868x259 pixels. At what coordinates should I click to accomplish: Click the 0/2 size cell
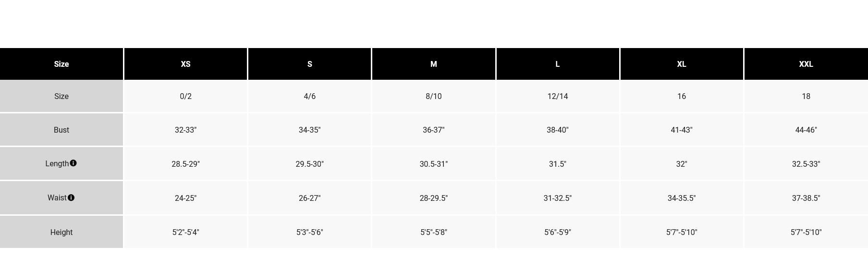click(x=185, y=96)
